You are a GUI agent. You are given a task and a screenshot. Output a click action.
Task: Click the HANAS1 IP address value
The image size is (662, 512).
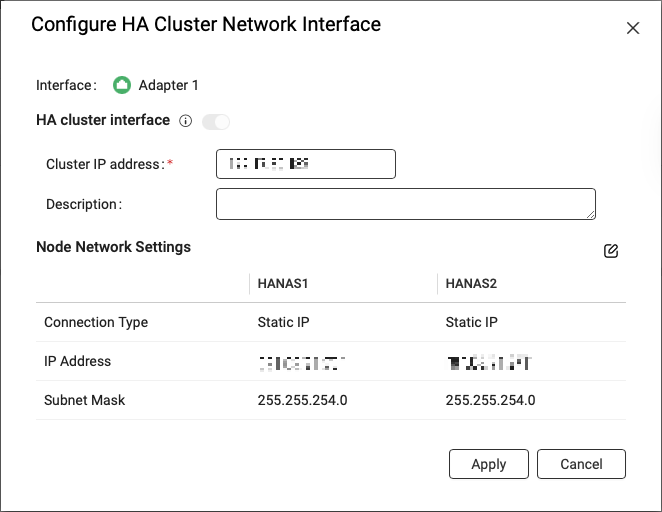pyautogui.click(x=302, y=362)
